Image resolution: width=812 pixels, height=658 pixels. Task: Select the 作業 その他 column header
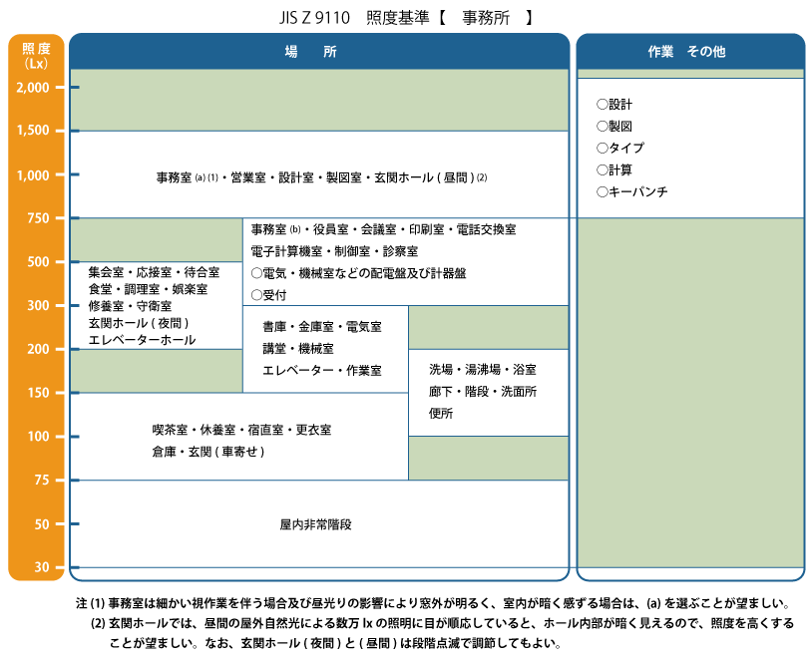click(x=690, y=51)
